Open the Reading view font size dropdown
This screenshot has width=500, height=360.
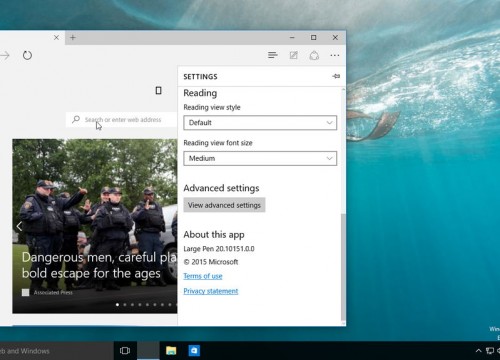260,158
